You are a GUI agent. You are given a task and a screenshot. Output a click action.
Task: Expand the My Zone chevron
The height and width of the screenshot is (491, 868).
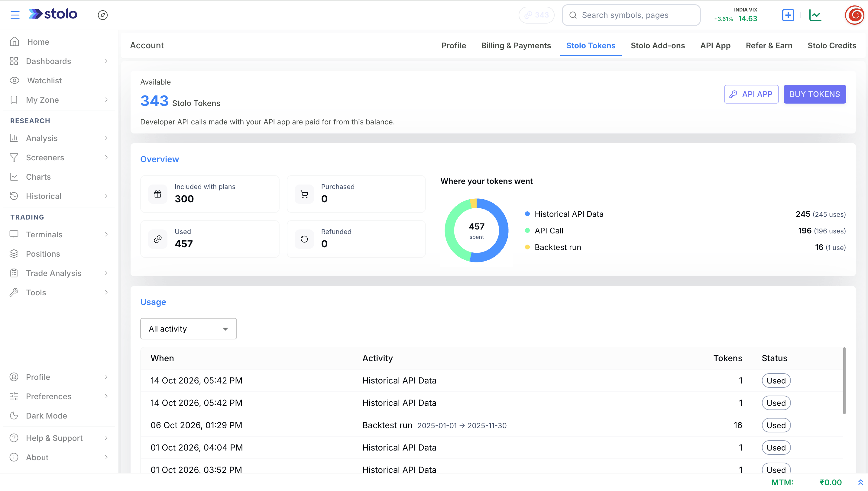click(106, 100)
